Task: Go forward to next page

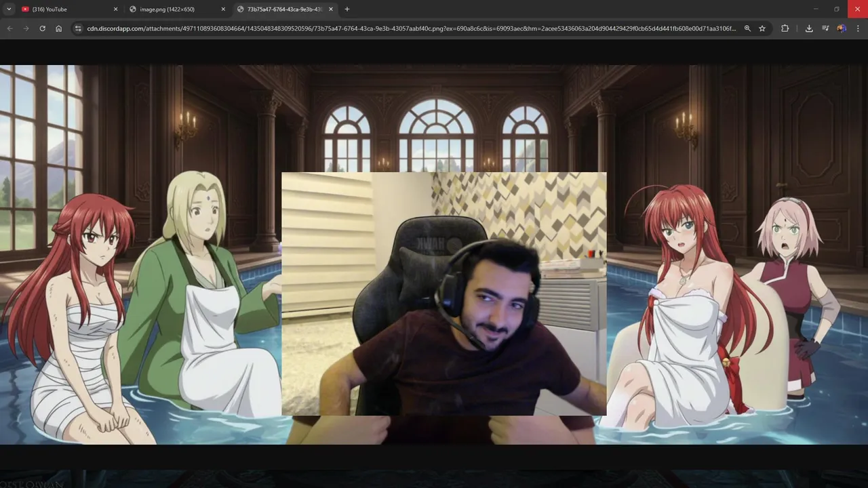Action: (26, 28)
